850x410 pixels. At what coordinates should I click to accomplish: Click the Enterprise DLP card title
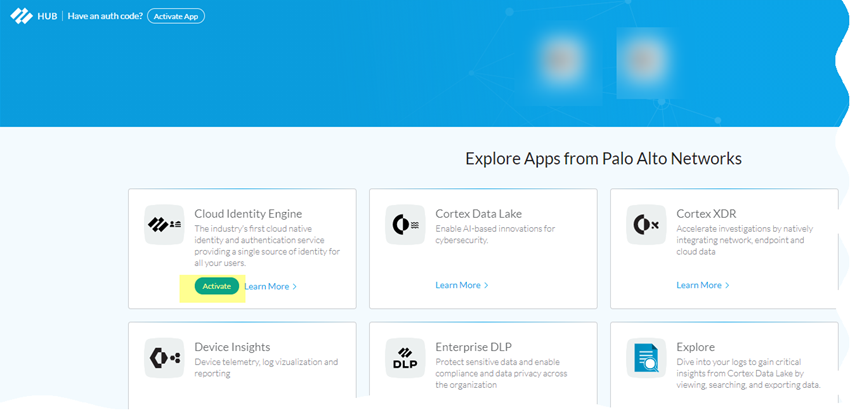pyautogui.click(x=473, y=347)
